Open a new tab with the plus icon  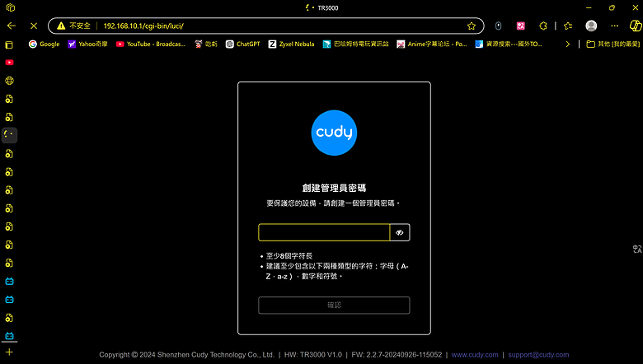[9, 352]
